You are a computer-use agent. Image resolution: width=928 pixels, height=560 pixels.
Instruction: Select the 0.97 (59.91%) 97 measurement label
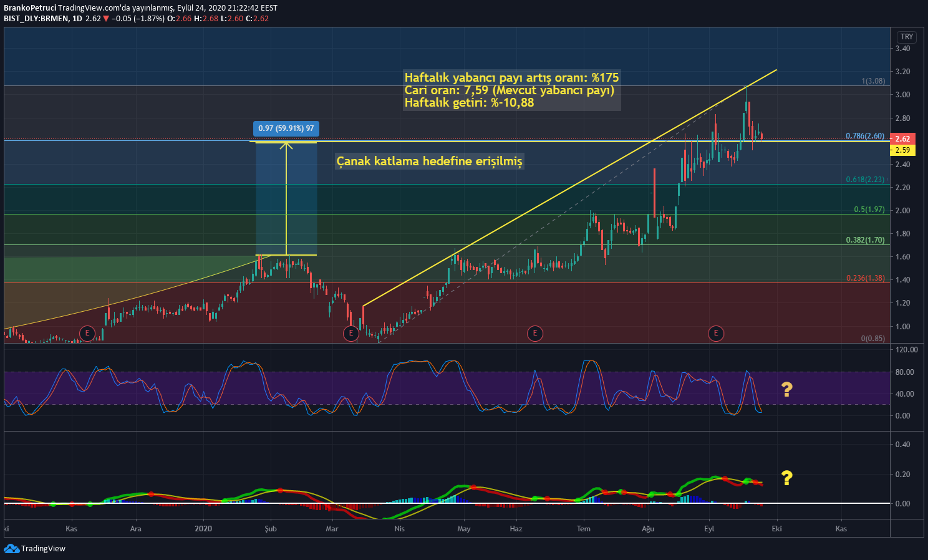[286, 128]
